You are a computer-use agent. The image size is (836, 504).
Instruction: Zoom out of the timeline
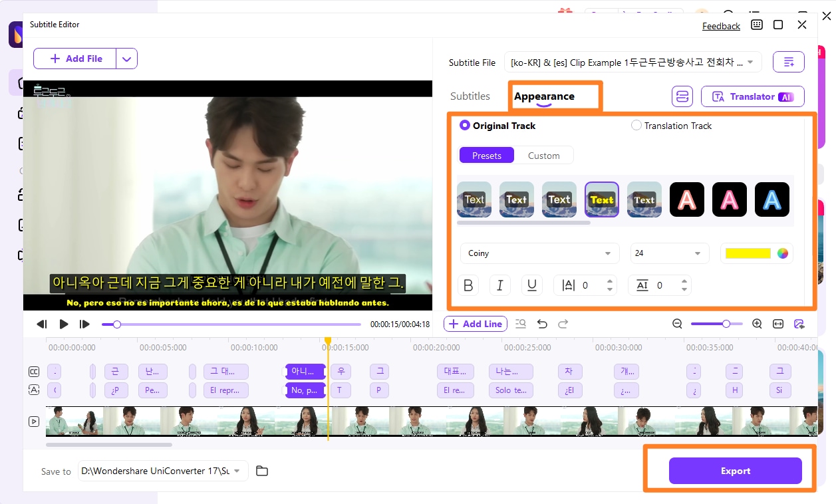pyautogui.click(x=677, y=324)
